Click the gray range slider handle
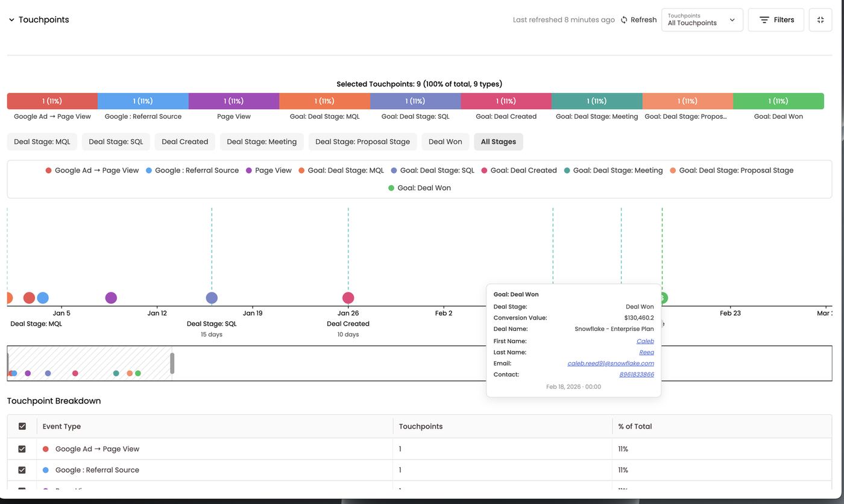 (x=172, y=364)
